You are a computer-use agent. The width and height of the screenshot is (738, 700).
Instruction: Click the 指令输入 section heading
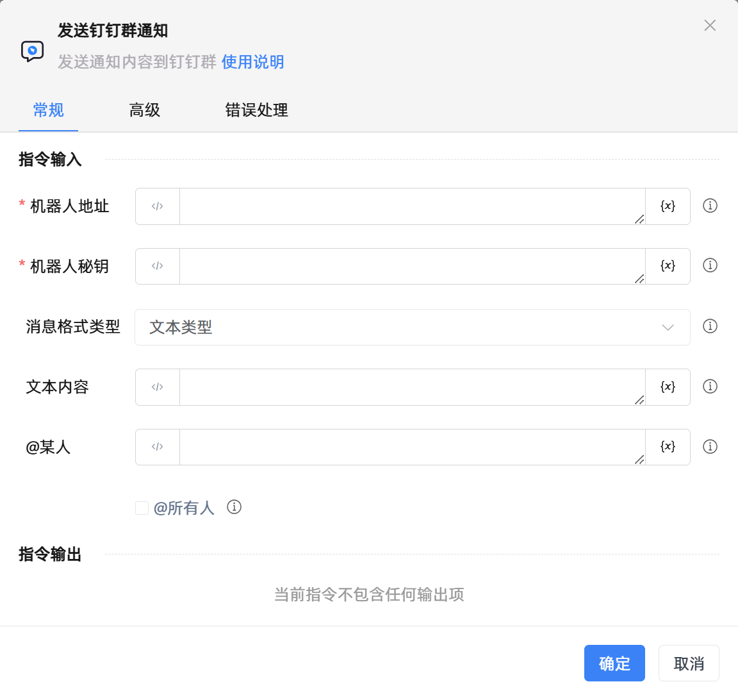tap(50, 159)
